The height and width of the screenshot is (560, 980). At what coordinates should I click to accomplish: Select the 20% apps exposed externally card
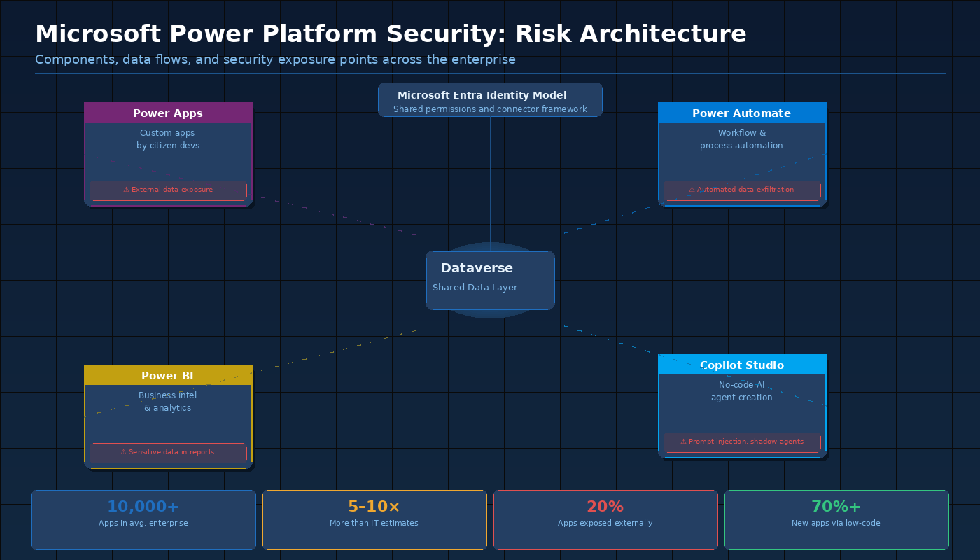pyautogui.click(x=605, y=519)
